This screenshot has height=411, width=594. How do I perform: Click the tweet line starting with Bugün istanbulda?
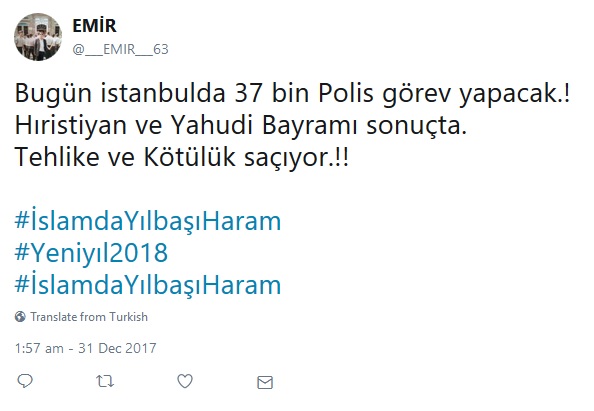coord(292,93)
